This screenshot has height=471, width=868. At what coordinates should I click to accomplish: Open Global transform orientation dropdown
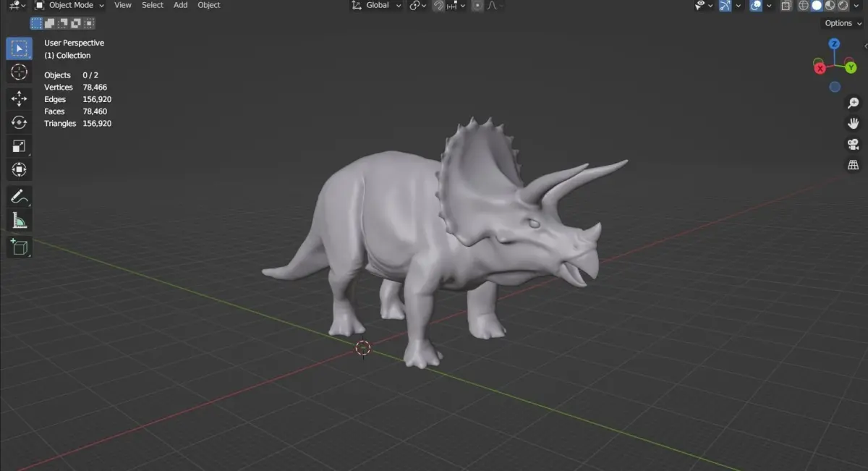coord(376,5)
